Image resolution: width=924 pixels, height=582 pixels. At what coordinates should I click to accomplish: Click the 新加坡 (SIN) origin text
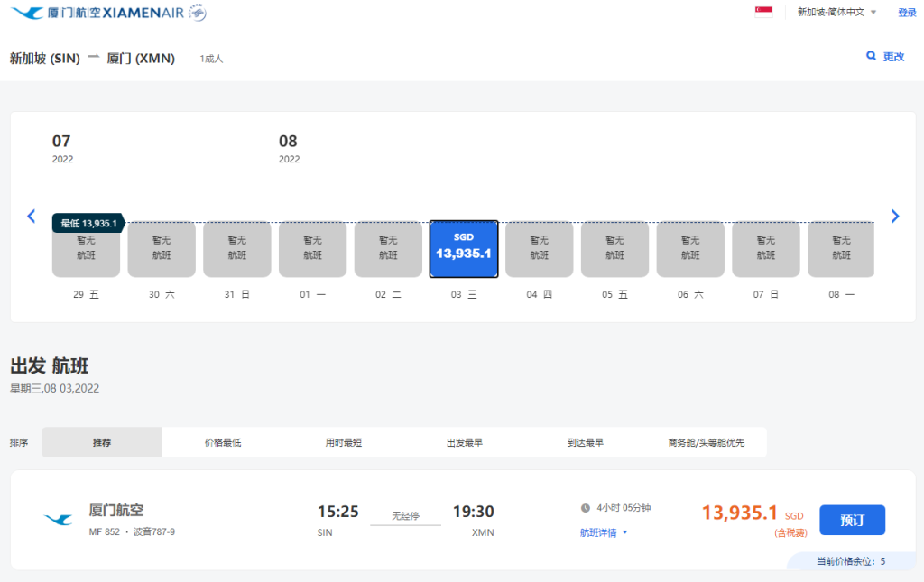point(45,59)
